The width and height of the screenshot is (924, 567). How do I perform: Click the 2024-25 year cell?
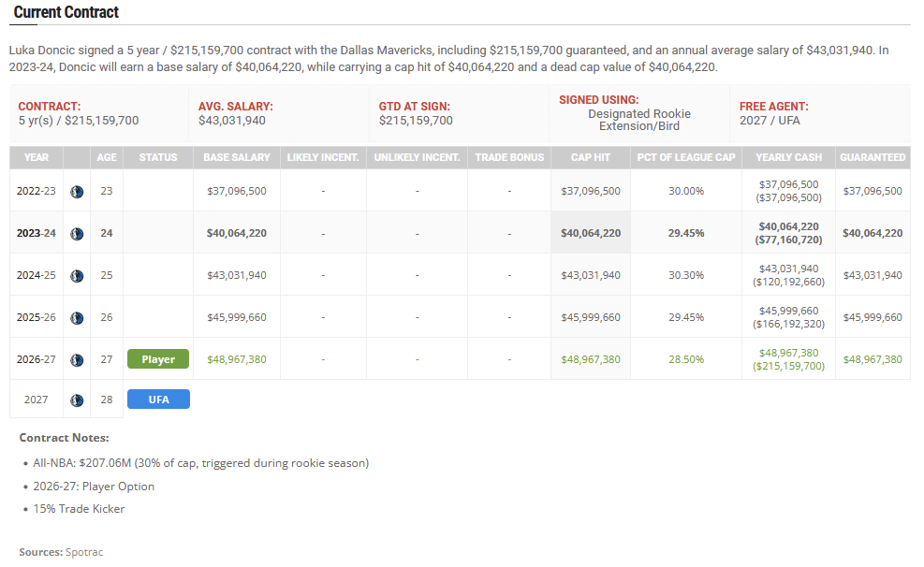pyautogui.click(x=36, y=275)
